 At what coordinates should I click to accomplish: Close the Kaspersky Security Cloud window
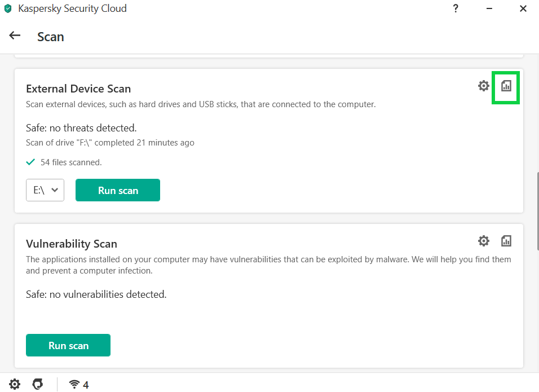[x=523, y=8]
